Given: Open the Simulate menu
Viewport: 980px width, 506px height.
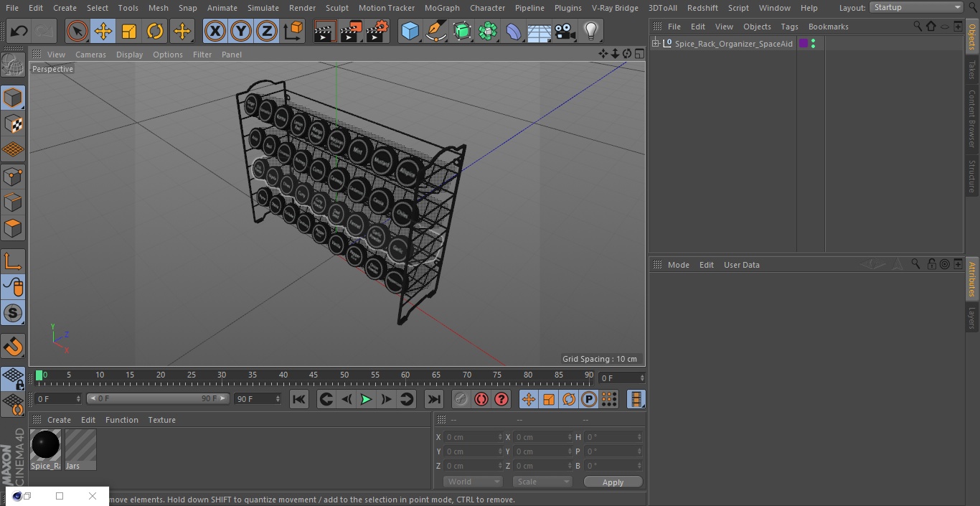Looking at the screenshot, I should (x=263, y=8).
